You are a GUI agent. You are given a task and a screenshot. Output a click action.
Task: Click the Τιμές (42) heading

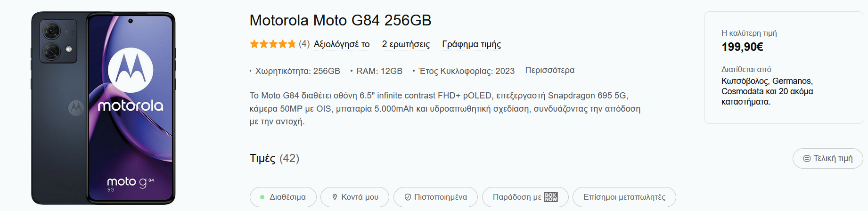(274, 158)
